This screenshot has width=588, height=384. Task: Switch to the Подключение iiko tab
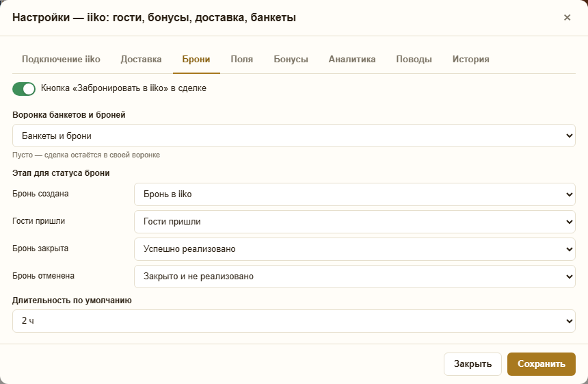click(61, 60)
